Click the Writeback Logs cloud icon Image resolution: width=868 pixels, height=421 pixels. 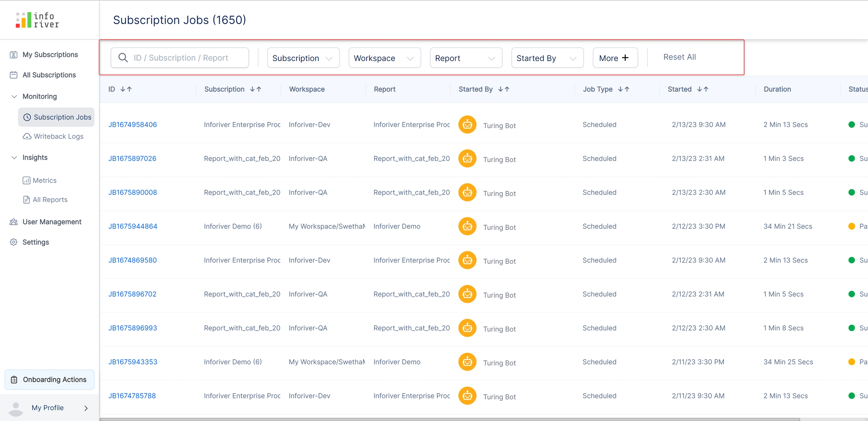click(x=27, y=136)
